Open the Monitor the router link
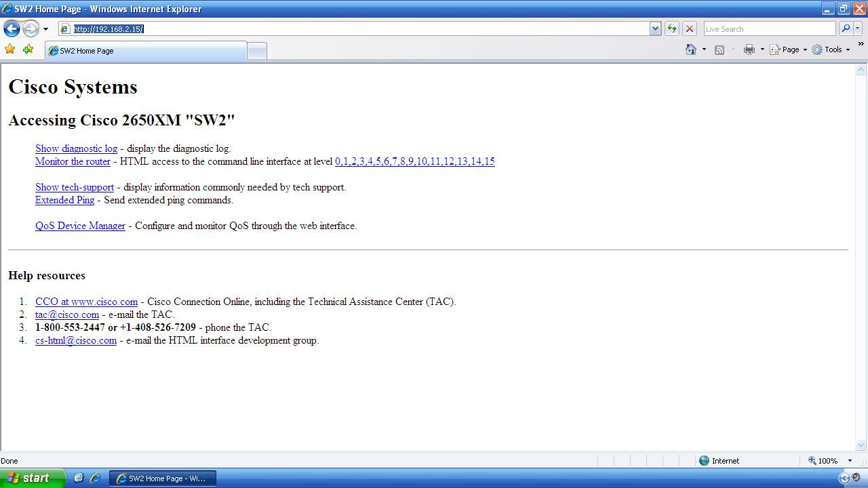The image size is (868, 488). pos(73,161)
